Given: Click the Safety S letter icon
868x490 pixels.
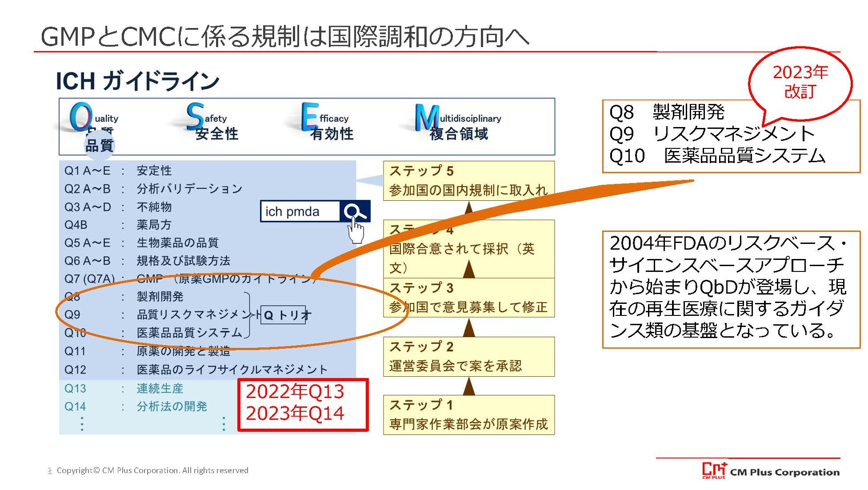Looking at the screenshot, I should pyautogui.click(x=195, y=116).
